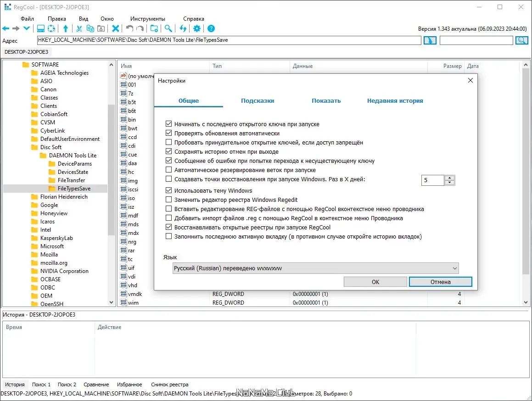Open the Снимок реестра bottom tab

click(170, 384)
